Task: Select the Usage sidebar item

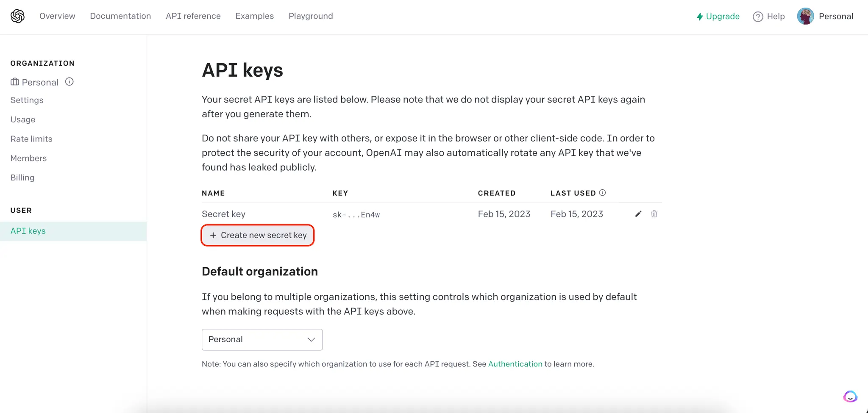Action: pos(23,119)
